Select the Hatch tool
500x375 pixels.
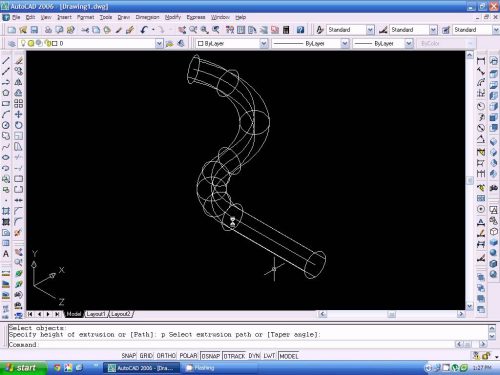6,211
